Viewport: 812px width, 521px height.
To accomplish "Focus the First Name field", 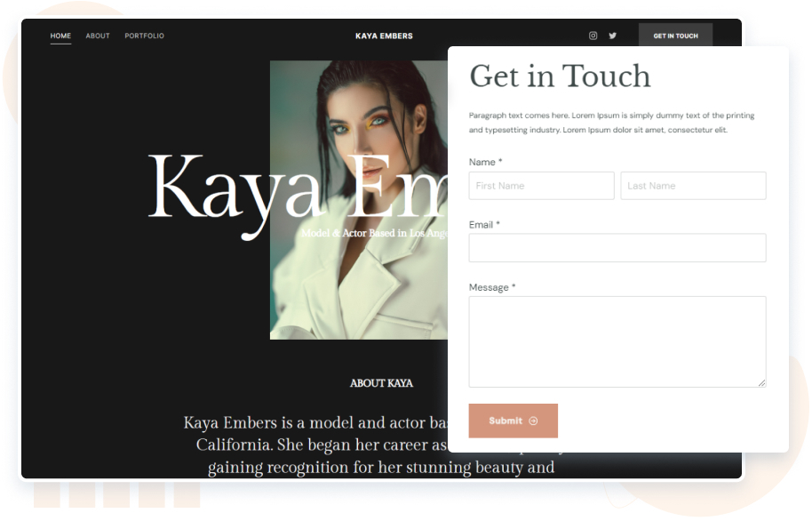I will 541,186.
